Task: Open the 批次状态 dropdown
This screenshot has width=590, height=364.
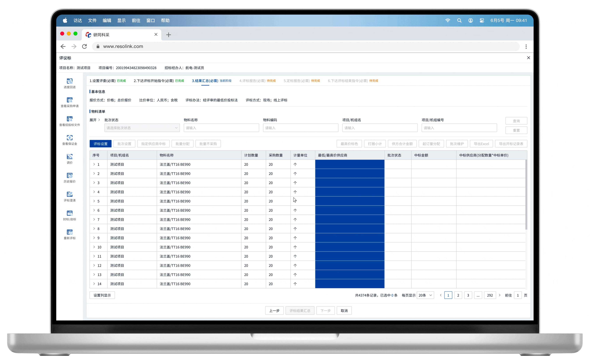Action: tap(142, 128)
